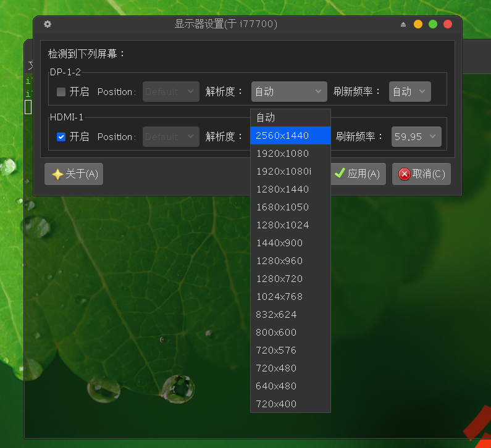Select the 1920x1080 resolution
The height and width of the screenshot is (448, 491).
pyautogui.click(x=291, y=154)
